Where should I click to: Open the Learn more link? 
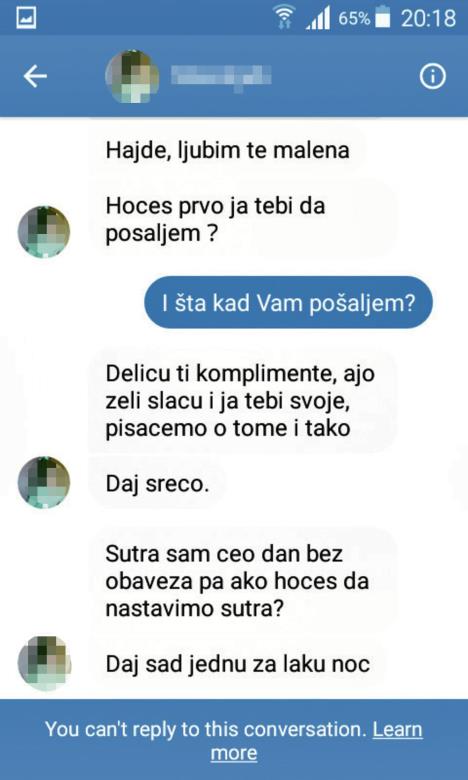click(x=317, y=741)
